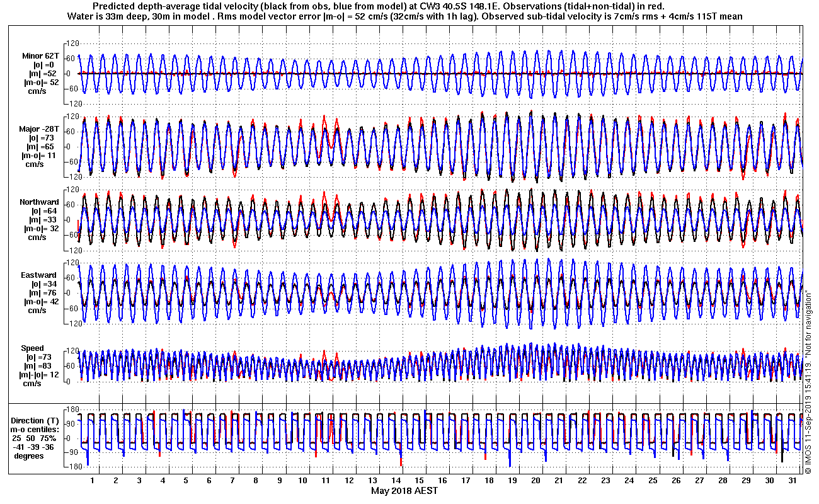Click day '29' on the date axis
The width and height of the screenshot is (819, 504).
coord(747,480)
